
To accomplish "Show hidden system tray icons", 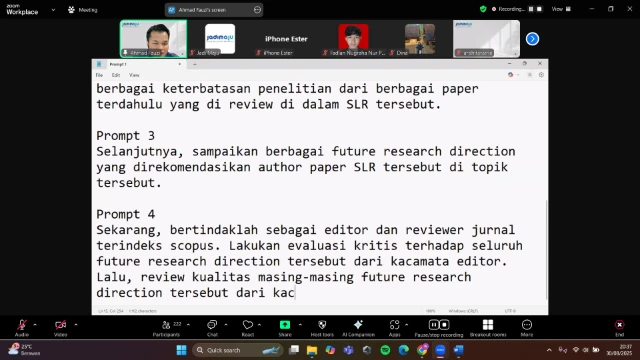I will pos(549,350).
